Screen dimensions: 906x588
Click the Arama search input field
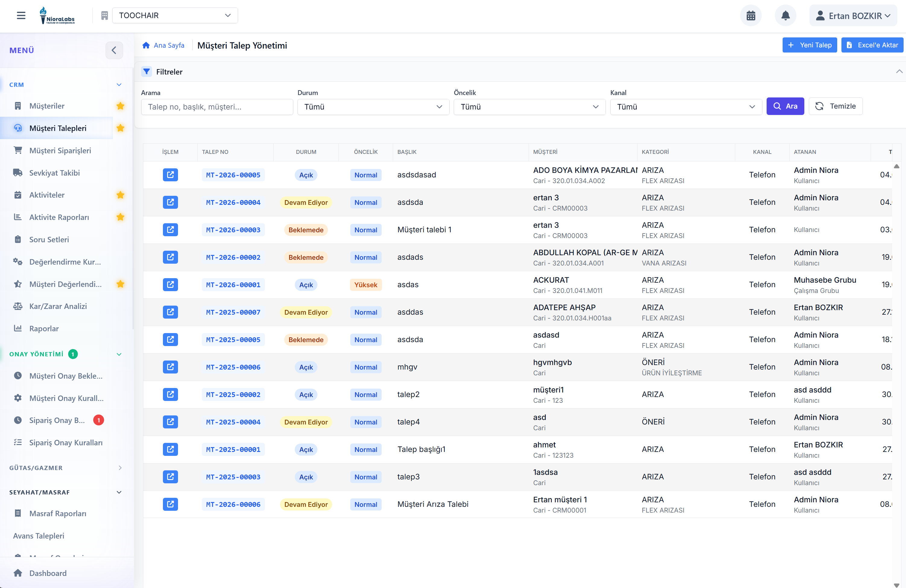(x=217, y=107)
